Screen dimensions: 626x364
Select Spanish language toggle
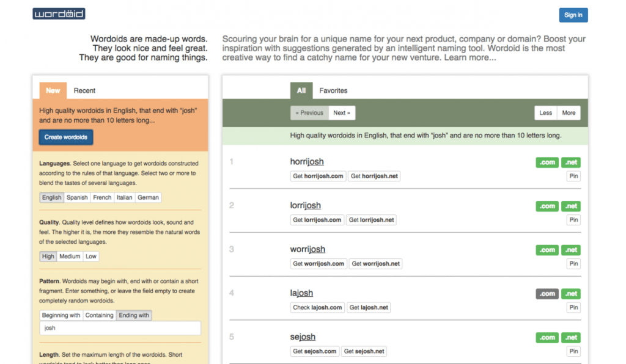pos(77,197)
